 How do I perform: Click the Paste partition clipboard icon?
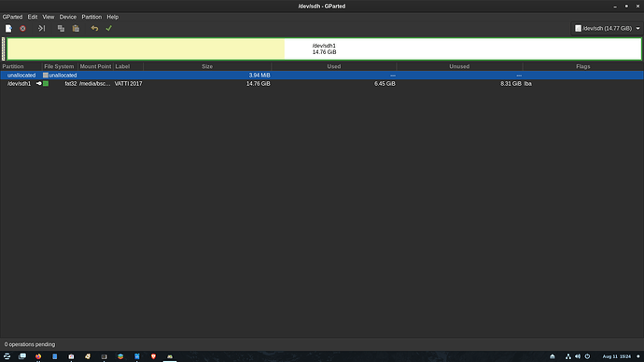(x=76, y=28)
